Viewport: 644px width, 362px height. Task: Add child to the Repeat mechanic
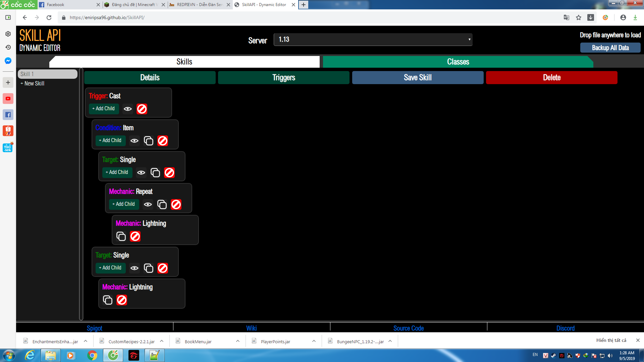[124, 204]
